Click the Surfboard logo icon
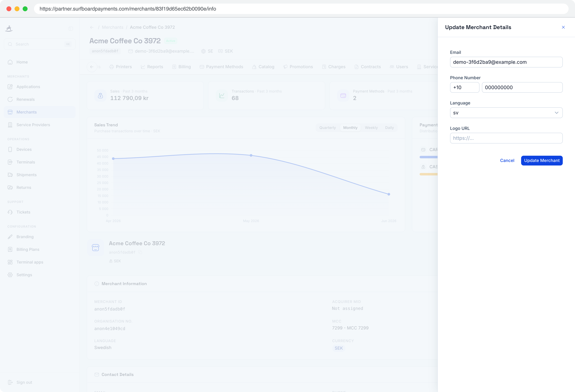Viewport: 575px width, 392px height. pyautogui.click(x=9, y=28)
